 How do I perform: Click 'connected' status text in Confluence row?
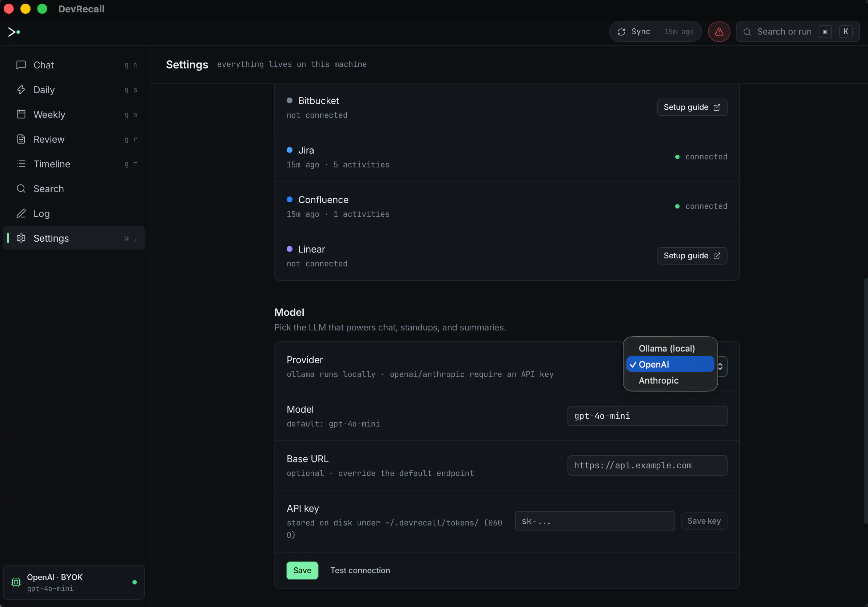(706, 206)
